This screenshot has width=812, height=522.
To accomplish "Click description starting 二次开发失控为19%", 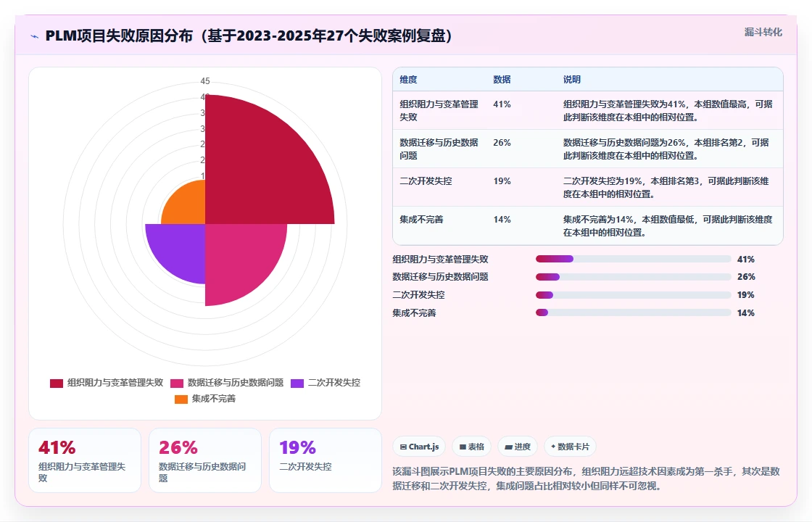I will (666, 188).
